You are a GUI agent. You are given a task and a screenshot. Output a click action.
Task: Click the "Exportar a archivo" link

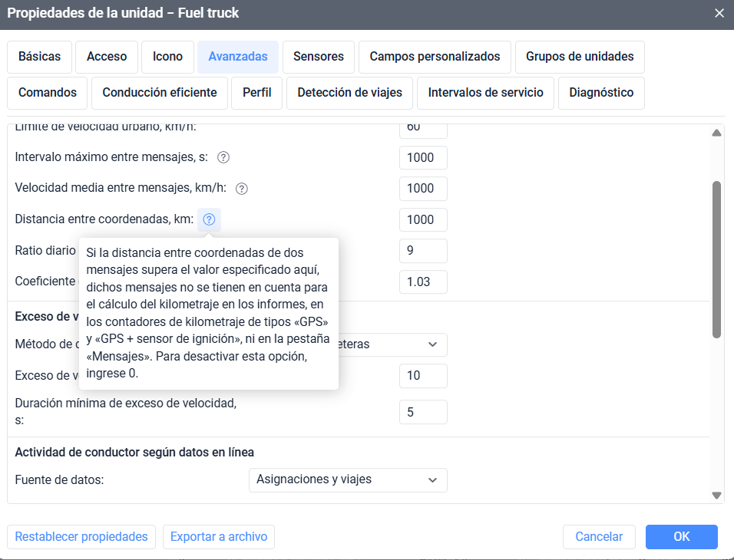[x=218, y=536]
